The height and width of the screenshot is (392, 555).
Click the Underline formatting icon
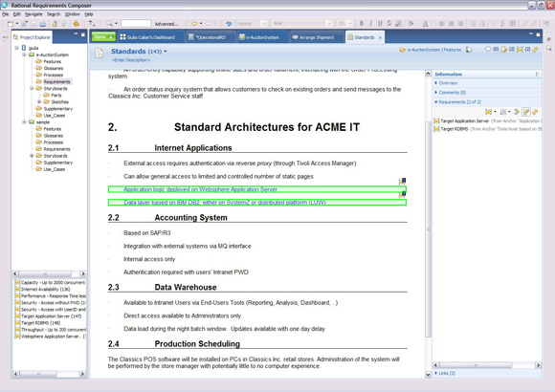(380, 23)
